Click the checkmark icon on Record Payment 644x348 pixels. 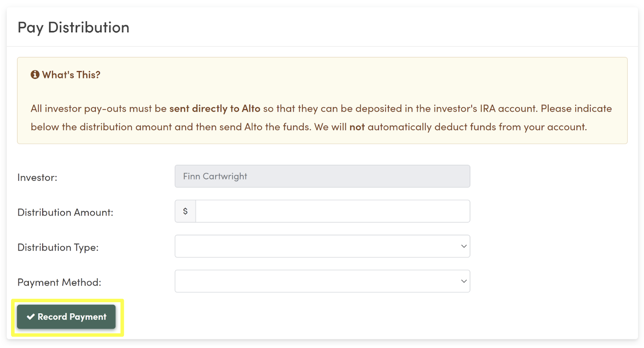(x=31, y=317)
